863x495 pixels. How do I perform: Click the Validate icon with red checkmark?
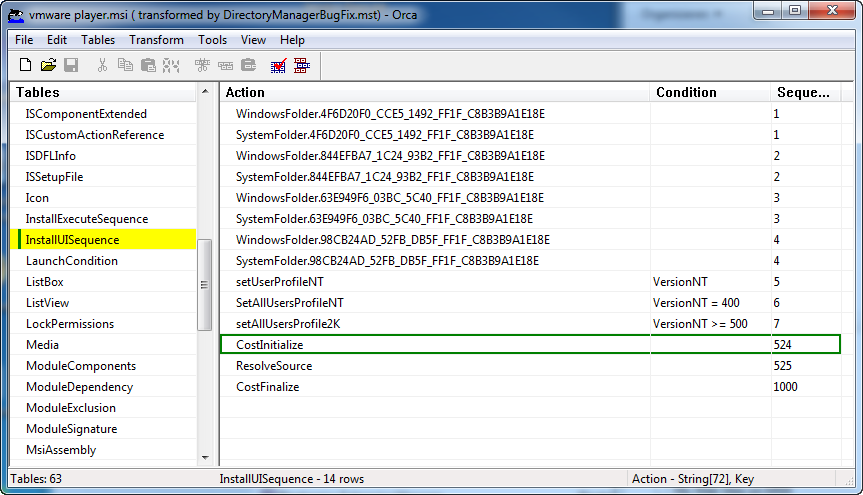pos(278,66)
